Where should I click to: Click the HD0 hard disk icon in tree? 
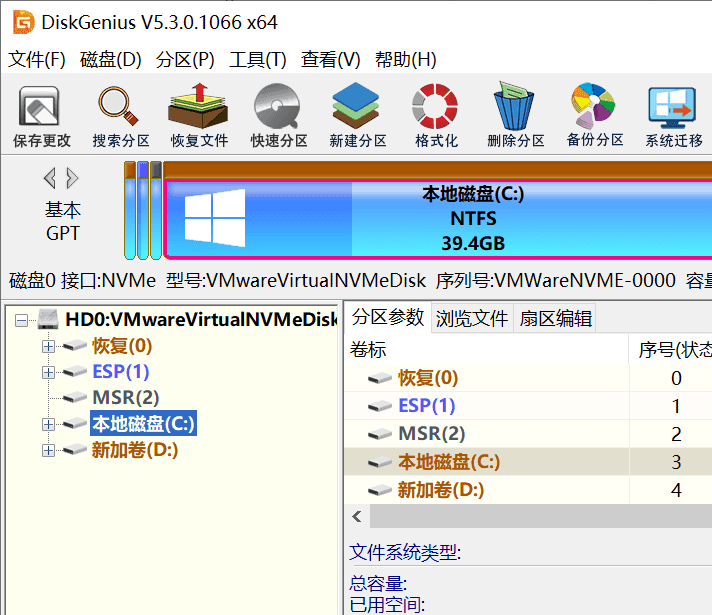[48, 319]
